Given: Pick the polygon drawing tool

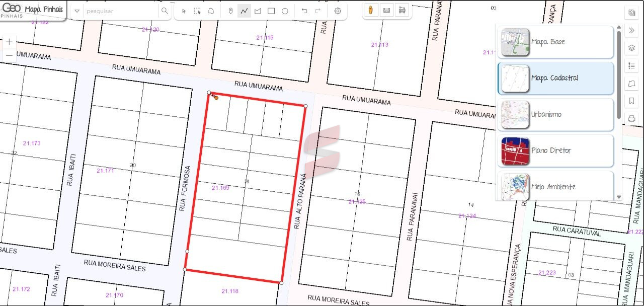Looking at the screenshot, I should (x=258, y=11).
